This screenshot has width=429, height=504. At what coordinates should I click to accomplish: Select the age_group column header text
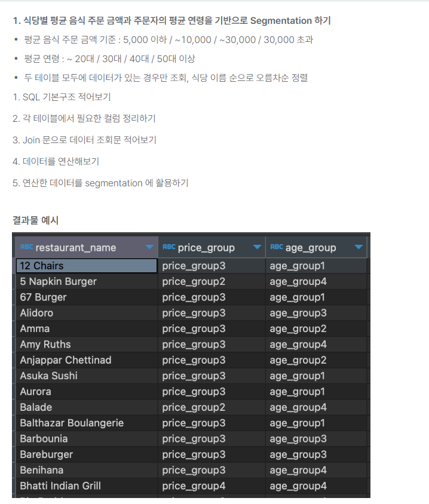(x=311, y=248)
